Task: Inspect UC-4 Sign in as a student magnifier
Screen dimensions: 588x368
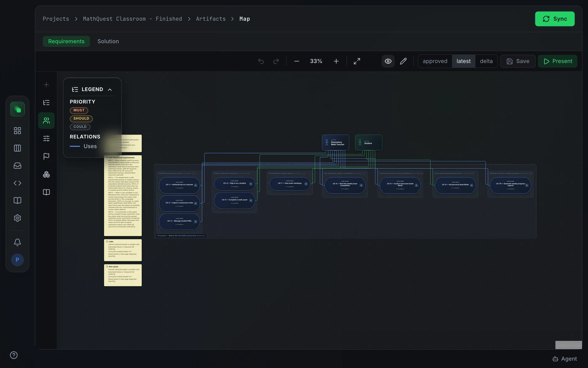Action: click(x=251, y=184)
